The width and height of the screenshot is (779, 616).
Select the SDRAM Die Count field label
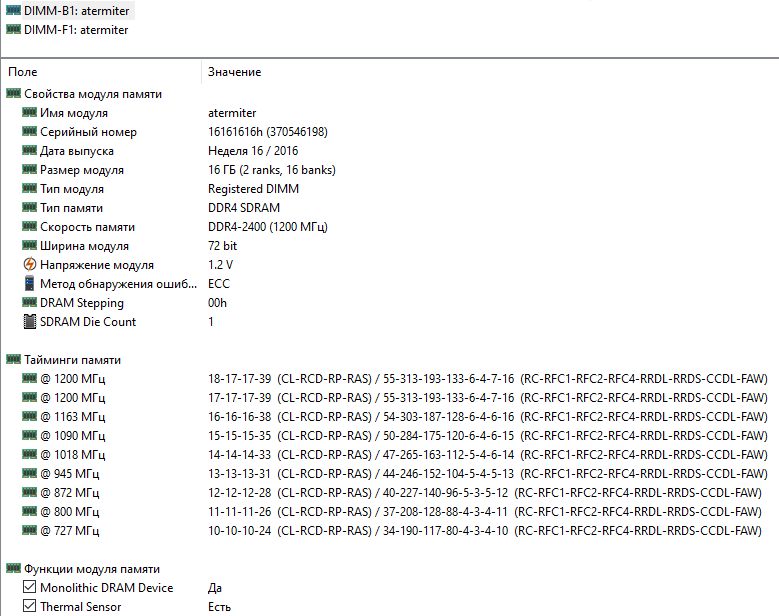[88, 322]
